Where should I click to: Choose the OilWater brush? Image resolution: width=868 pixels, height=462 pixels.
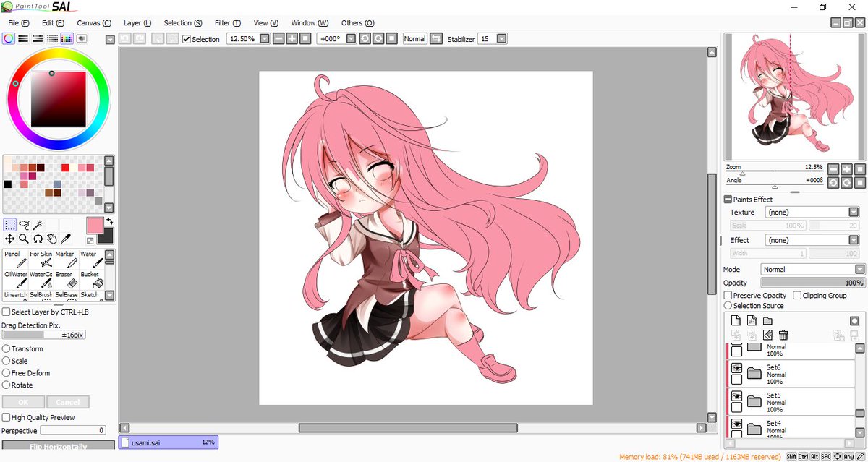pyautogui.click(x=14, y=280)
